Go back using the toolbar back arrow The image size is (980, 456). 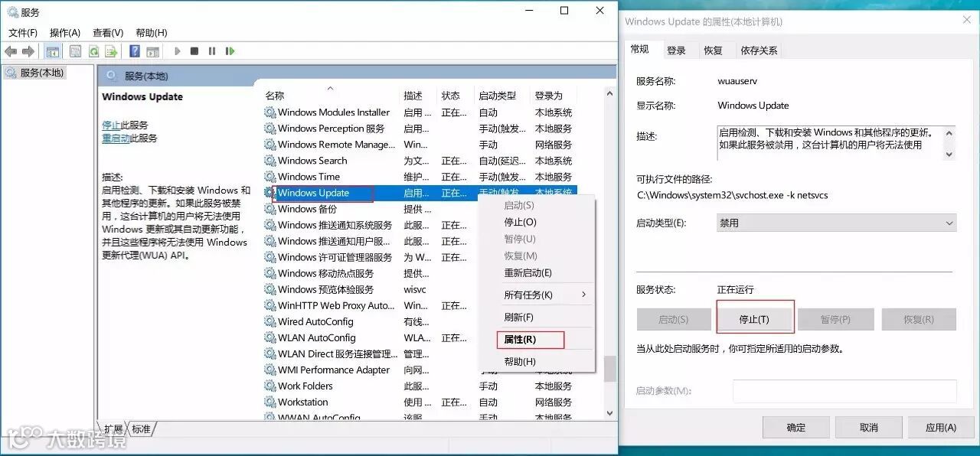(x=11, y=51)
